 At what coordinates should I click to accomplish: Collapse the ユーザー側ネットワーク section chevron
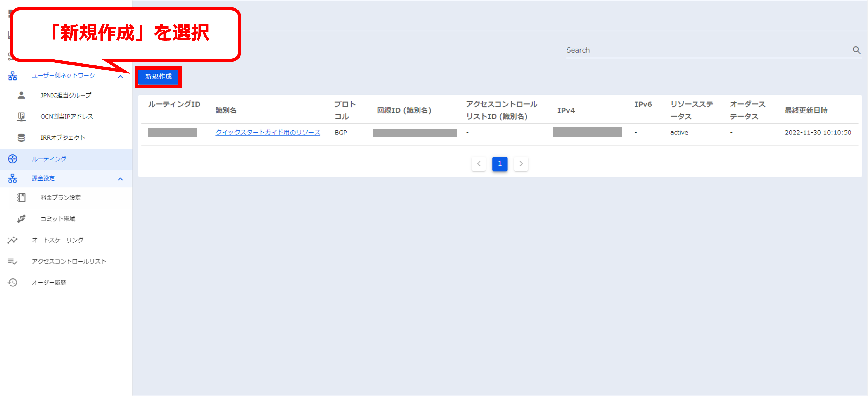point(120,77)
